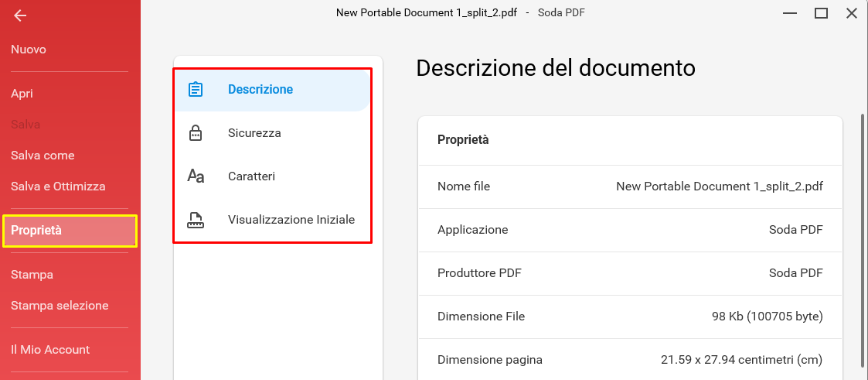Select Salva e Ottimizza

tap(58, 186)
